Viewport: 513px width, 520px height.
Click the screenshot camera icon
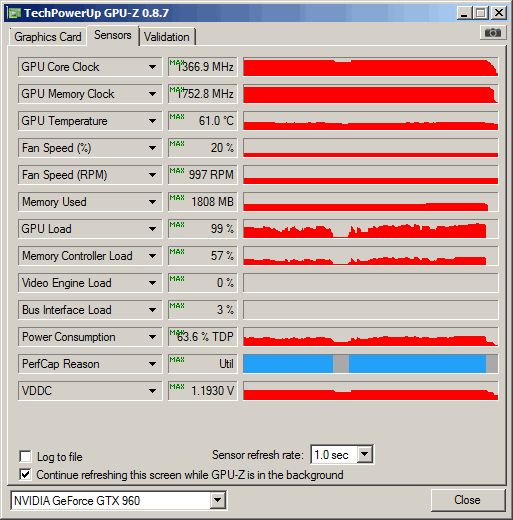(x=493, y=33)
